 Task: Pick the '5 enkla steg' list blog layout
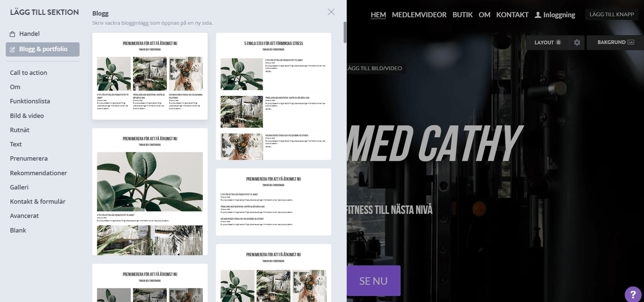point(273,96)
